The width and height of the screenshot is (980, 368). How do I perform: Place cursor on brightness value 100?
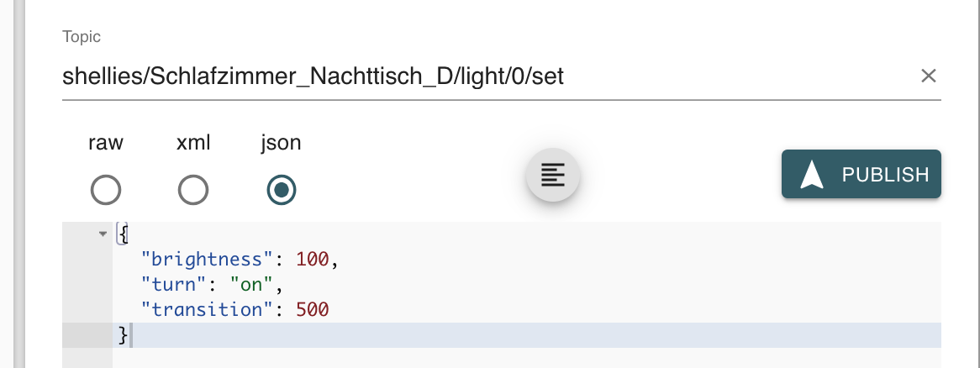313,260
